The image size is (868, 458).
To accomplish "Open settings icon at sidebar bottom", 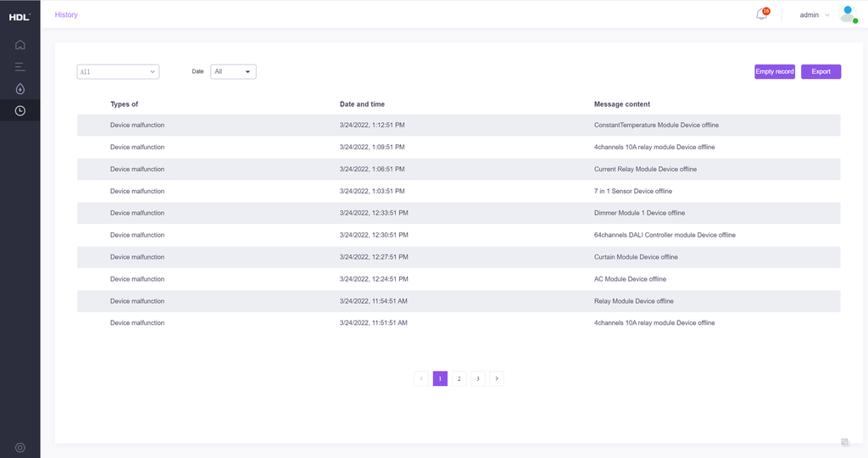I will pyautogui.click(x=20, y=447).
